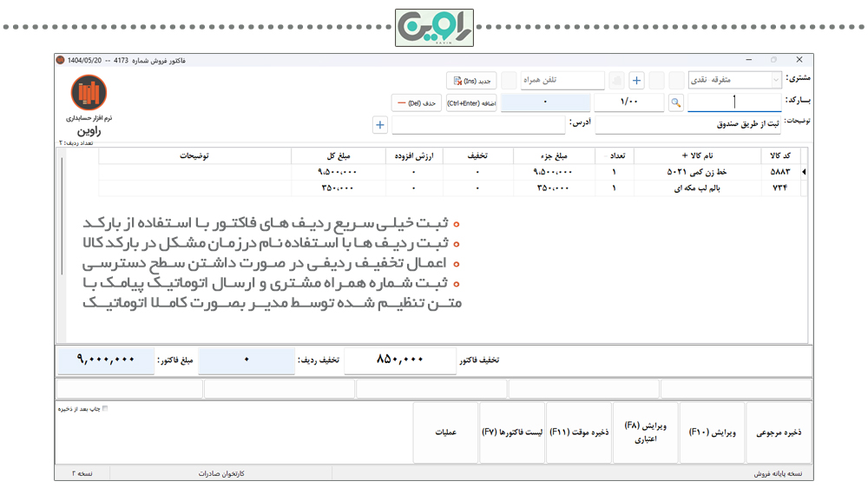This screenshot has width=868, height=488.
Task: Click the ذخیره موقت (F11) temporary save button
Action: 579,432
